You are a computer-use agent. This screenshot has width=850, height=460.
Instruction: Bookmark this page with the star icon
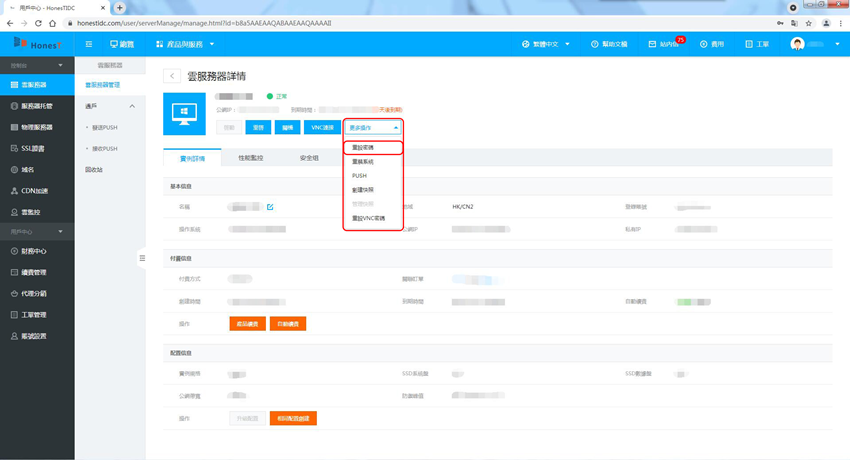(808, 23)
